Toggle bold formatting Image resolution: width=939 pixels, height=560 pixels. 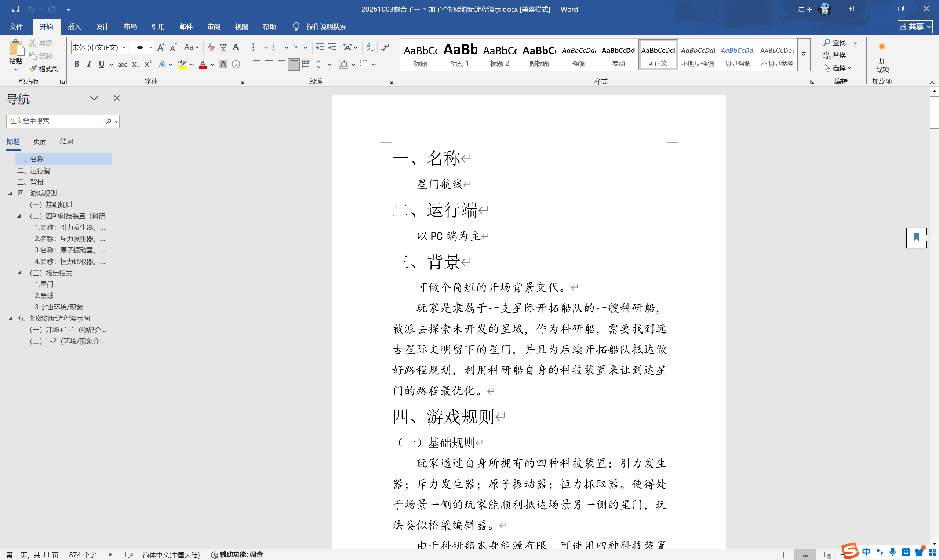pyautogui.click(x=77, y=65)
